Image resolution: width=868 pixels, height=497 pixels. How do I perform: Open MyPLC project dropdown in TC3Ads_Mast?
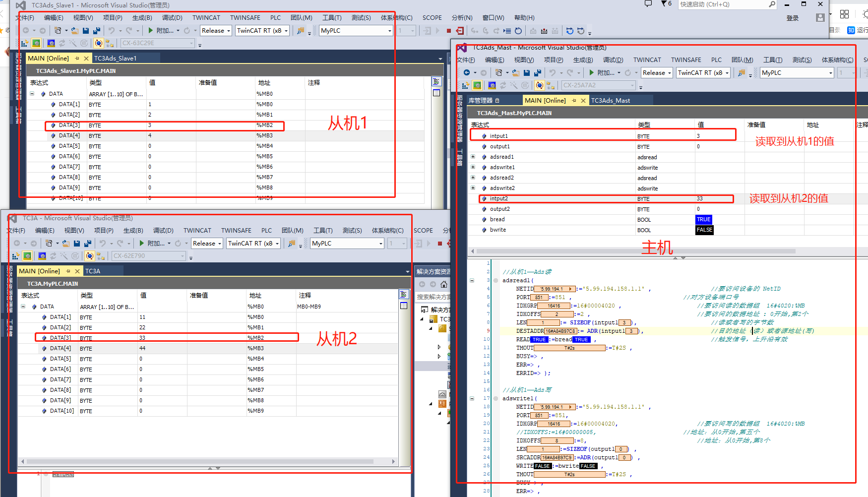797,73
